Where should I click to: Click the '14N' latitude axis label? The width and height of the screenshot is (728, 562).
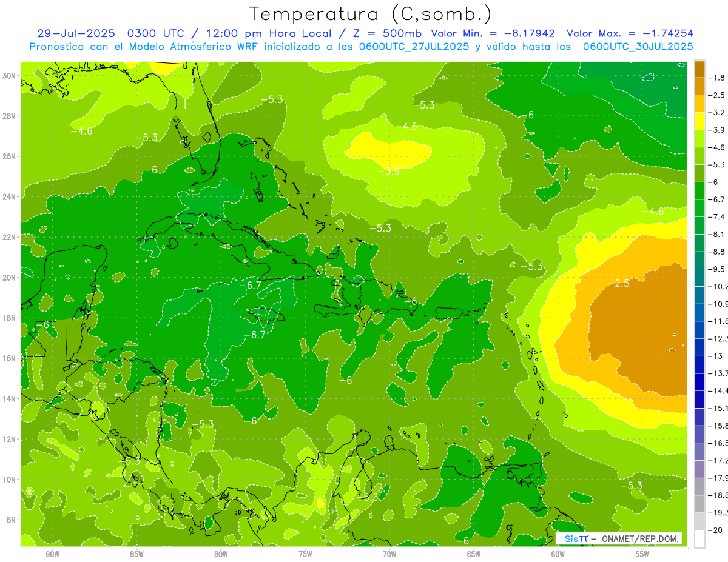click(x=10, y=399)
